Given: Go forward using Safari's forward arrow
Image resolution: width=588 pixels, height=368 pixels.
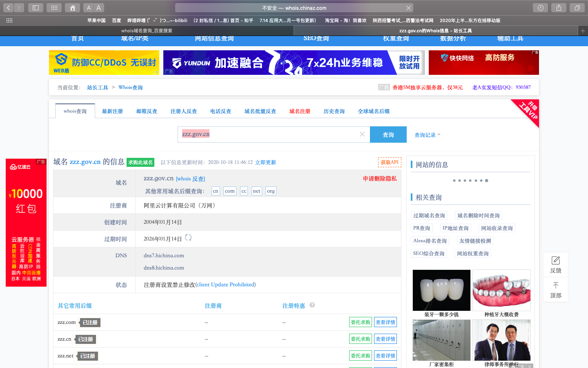Looking at the screenshot, I should pos(19,8).
